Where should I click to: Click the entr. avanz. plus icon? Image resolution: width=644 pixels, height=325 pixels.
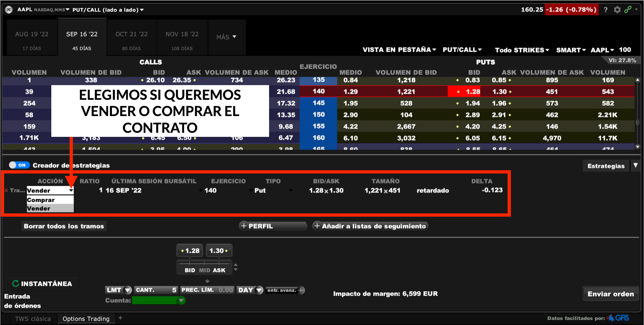coord(301,290)
